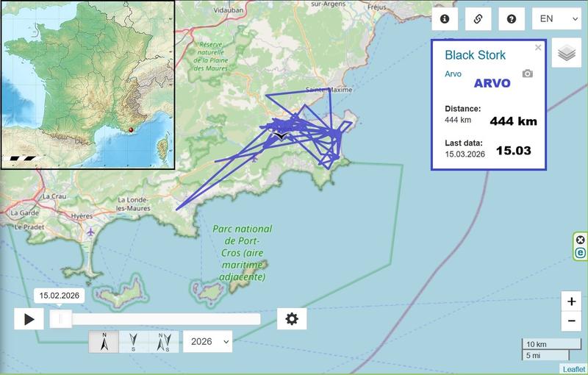Close the Black Stork info popup

pos(538,48)
